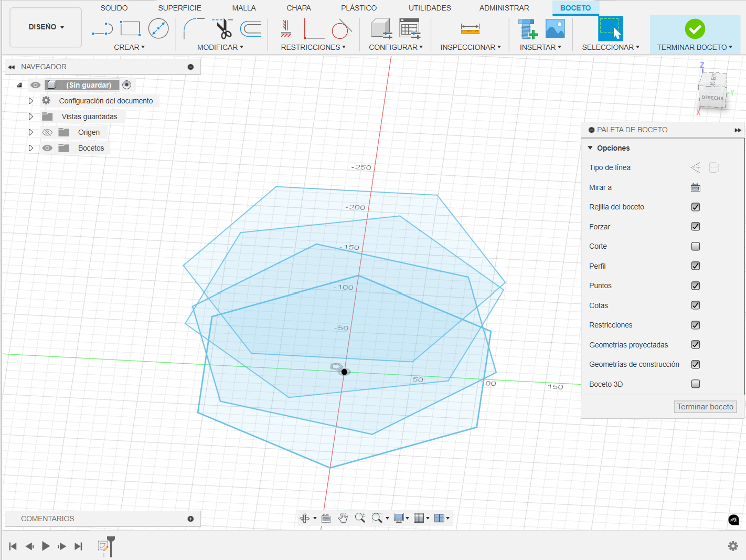This screenshot has height=560, width=746.
Task: Apply the Horizontal/Vertical constraint icon
Action: tap(286, 28)
